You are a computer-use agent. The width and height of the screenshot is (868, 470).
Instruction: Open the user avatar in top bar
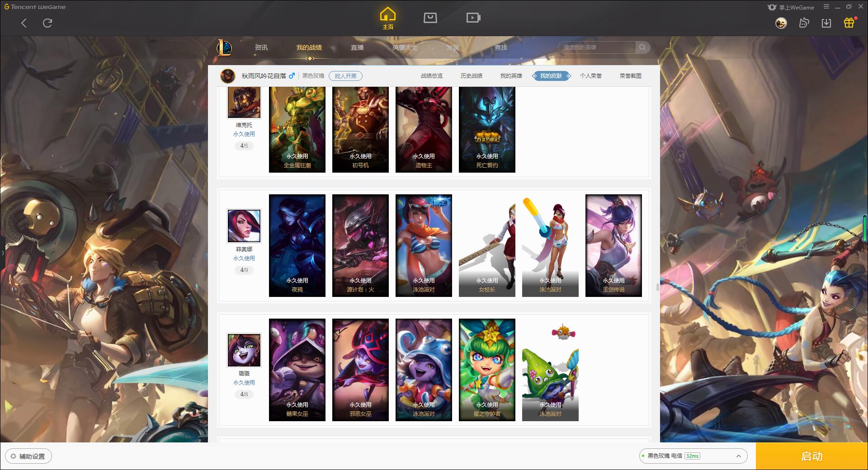(781, 23)
